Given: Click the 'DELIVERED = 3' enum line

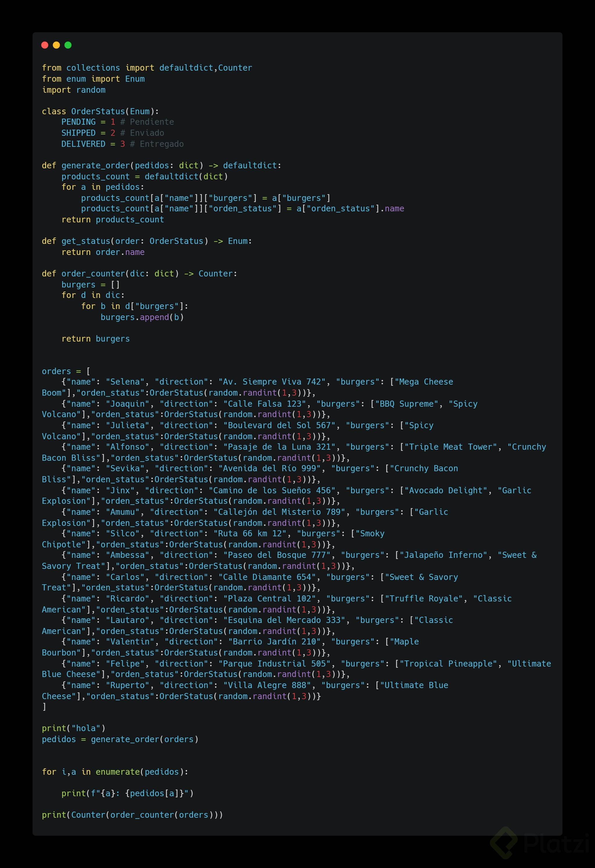Looking at the screenshot, I should tap(93, 144).
